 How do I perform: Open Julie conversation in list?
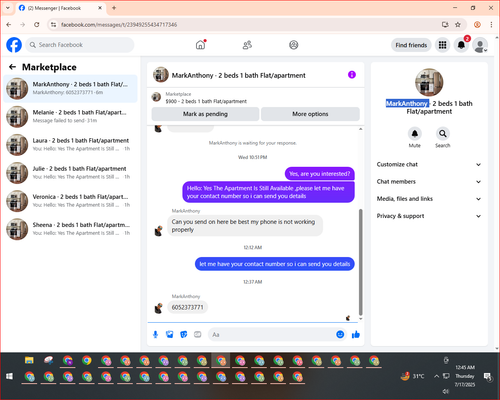click(70, 173)
